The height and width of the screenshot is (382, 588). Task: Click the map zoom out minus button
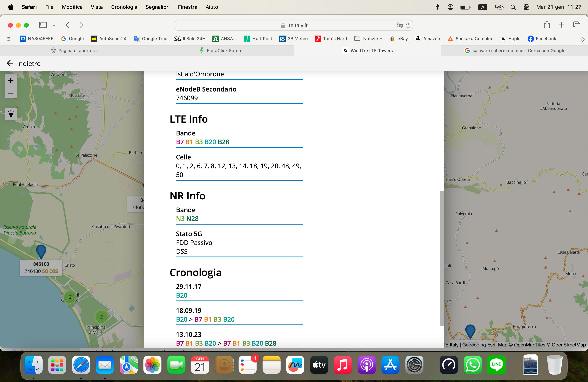click(11, 93)
